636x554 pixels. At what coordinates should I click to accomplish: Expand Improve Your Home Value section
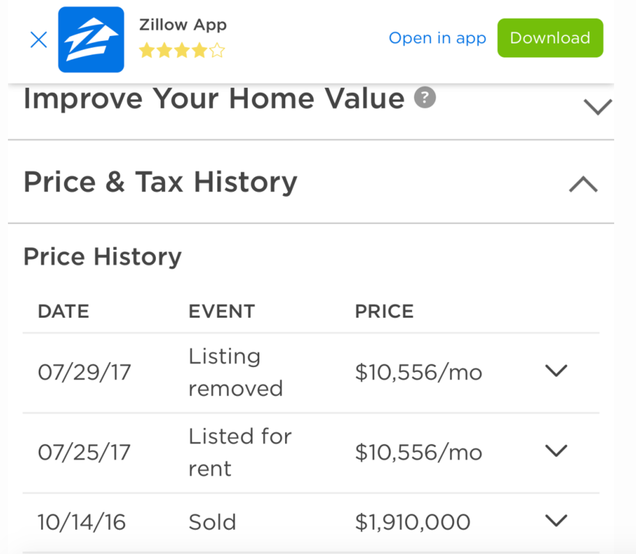coord(597,107)
